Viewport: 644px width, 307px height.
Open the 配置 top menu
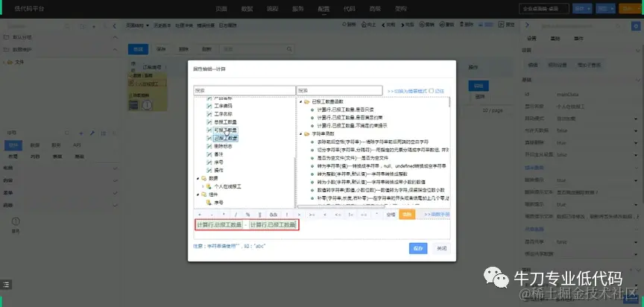tap(323, 9)
